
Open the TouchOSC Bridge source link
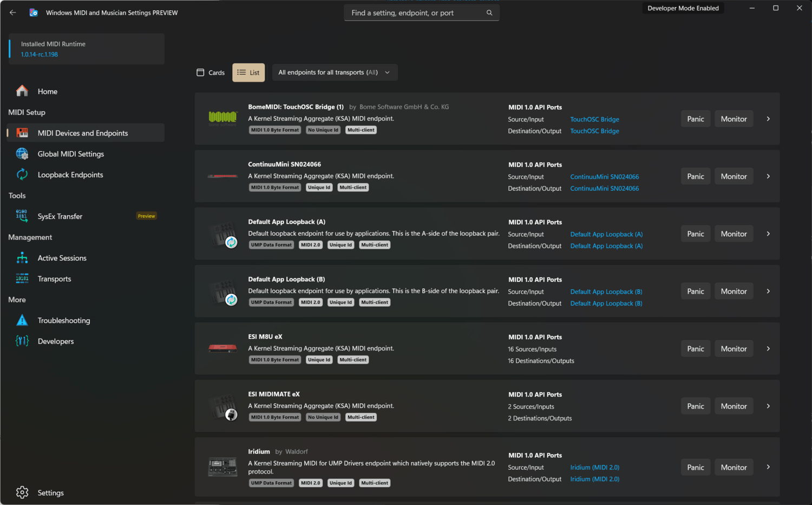click(x=594, y=119)
